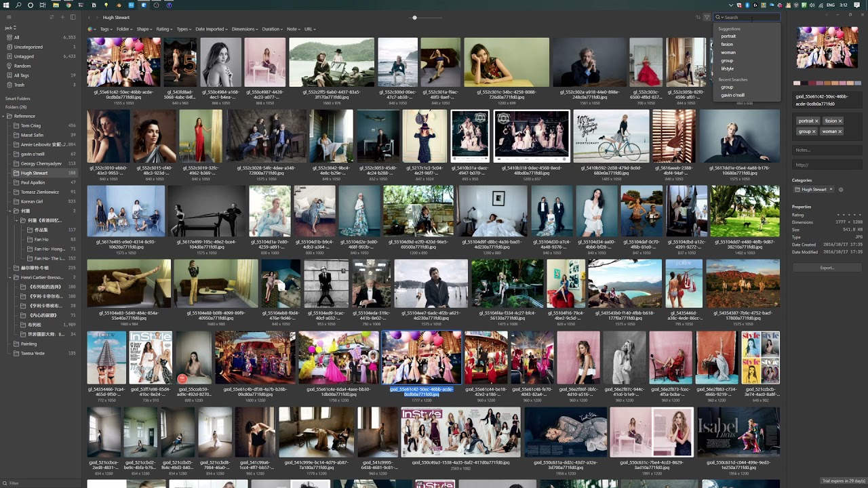The height and width of the screenshot is (488, 868).
Task: Show Untagged items
Action: tap(42, 56)
